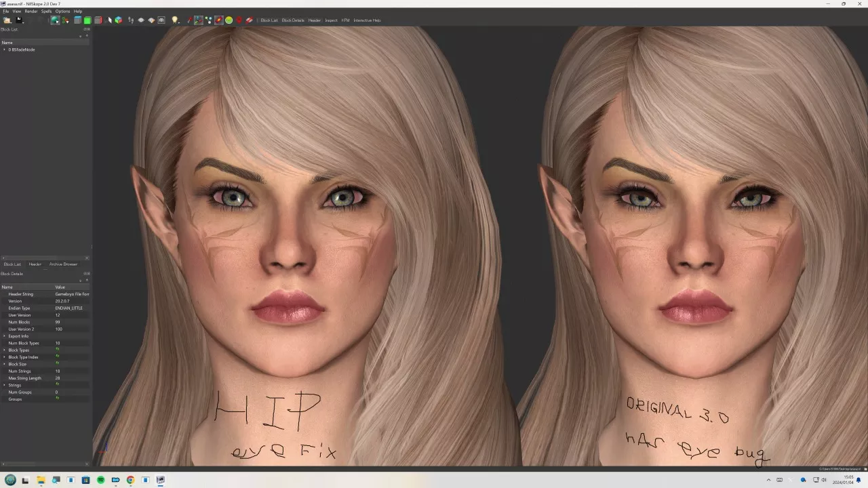This screenshot has height=488, width=868.
Task: Click the Name column header in Block Details
Action: 27,287
